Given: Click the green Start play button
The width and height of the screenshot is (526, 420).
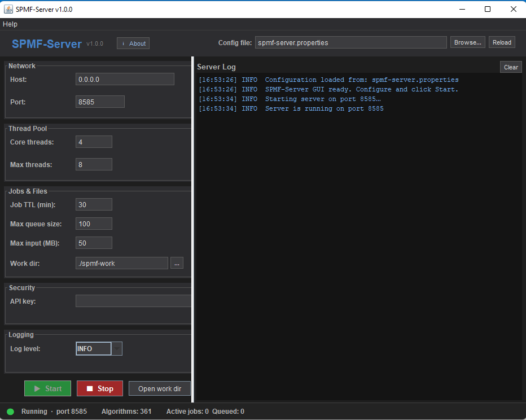Looking at the screenshot, I should coord(47,388).
